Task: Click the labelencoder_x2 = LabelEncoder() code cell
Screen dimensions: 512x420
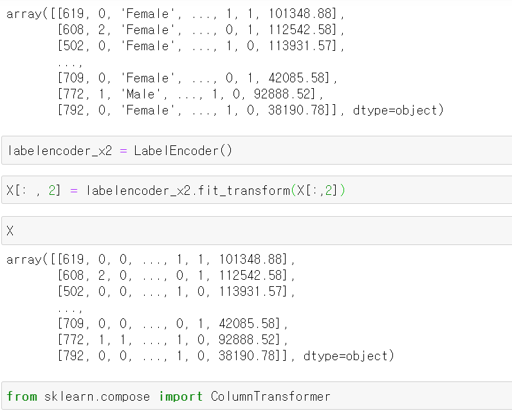Action: point(257,151)
